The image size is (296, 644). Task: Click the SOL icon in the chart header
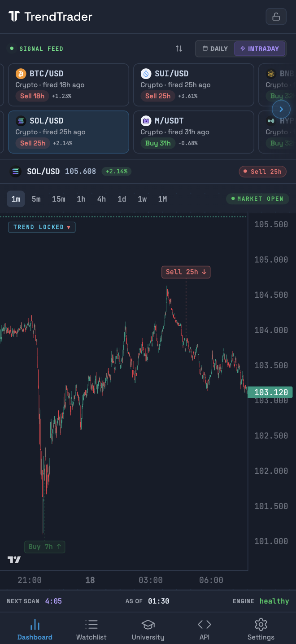(16, 172)
